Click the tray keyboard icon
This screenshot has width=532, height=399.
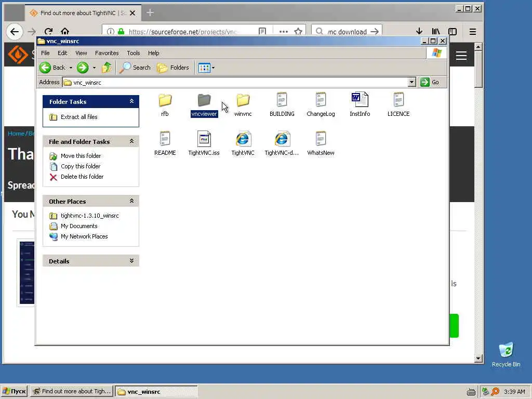471,392
